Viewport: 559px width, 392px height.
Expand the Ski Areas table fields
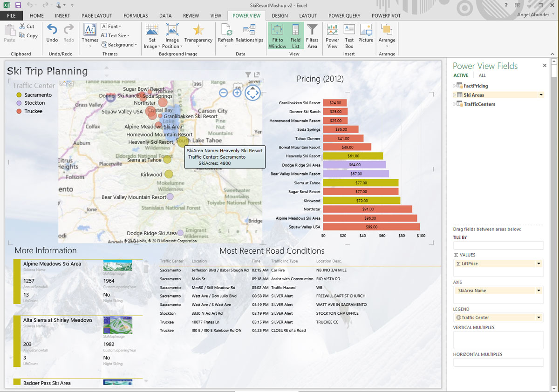[x=455, y=95]
